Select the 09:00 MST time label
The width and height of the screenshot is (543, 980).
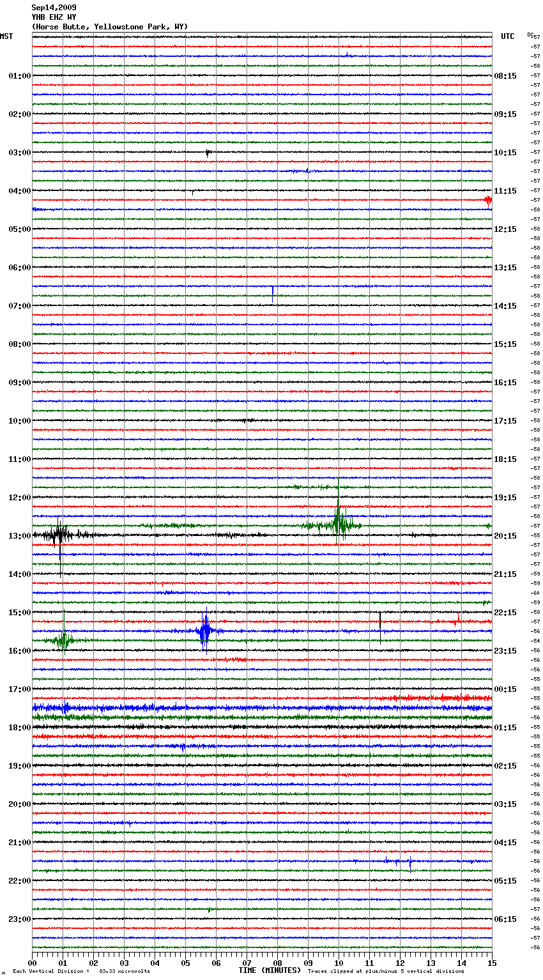click(x=20, y=383)
